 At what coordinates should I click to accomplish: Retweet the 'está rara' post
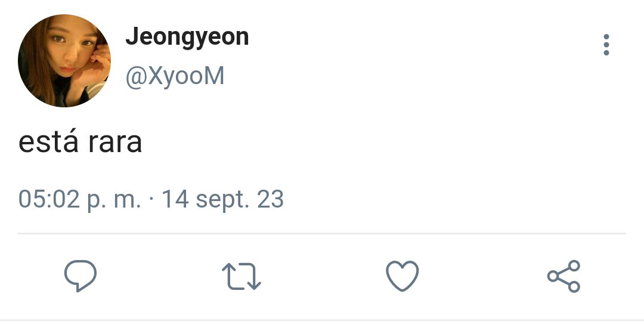click(241, 276)
